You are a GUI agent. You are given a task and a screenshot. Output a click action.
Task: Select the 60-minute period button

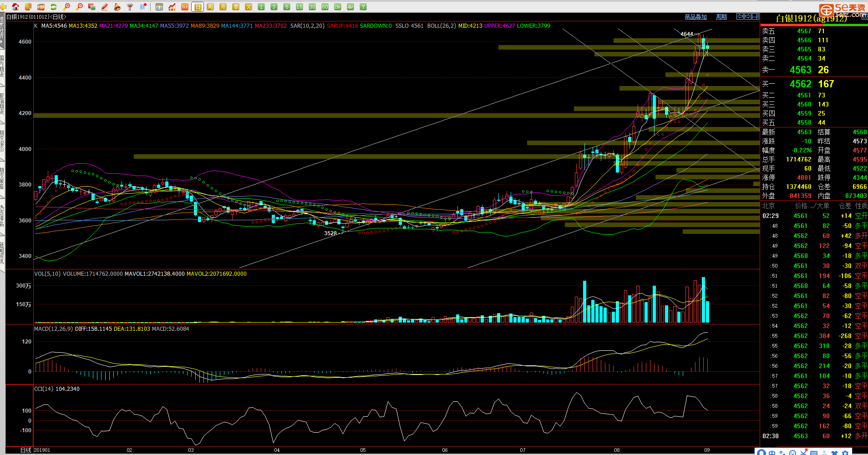[x=325, y=7]
